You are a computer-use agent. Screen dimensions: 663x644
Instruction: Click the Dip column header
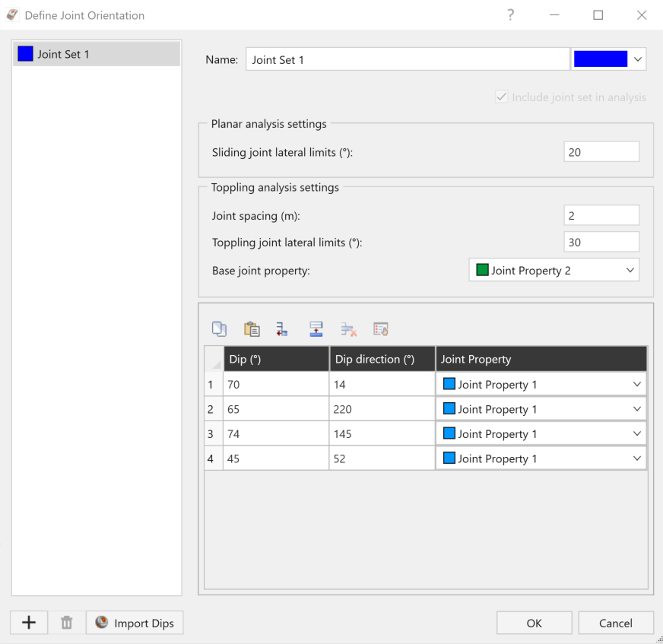click(276, 359)
